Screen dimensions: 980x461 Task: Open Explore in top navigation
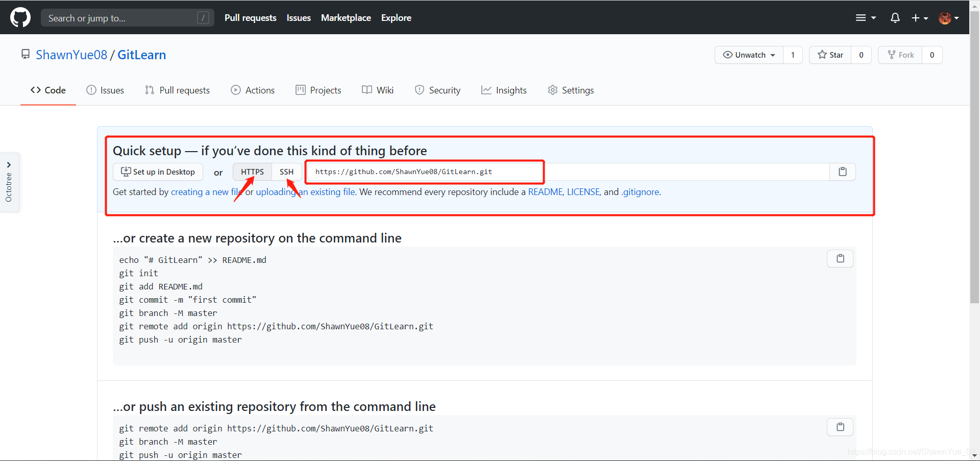pyautogui.click(x=396, y=18)
